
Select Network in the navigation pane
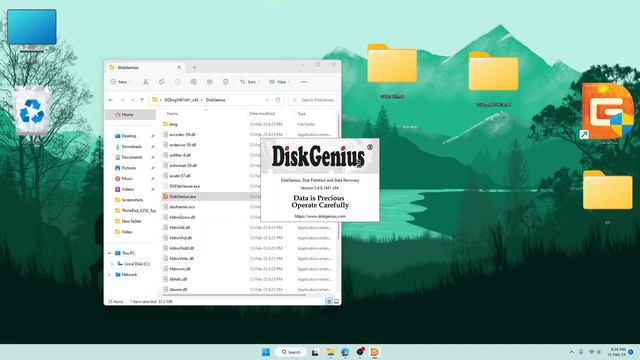(129, 275)
